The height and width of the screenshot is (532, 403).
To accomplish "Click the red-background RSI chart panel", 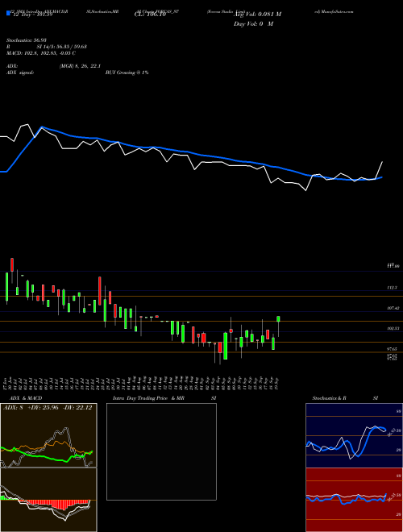I will [355, 500].
